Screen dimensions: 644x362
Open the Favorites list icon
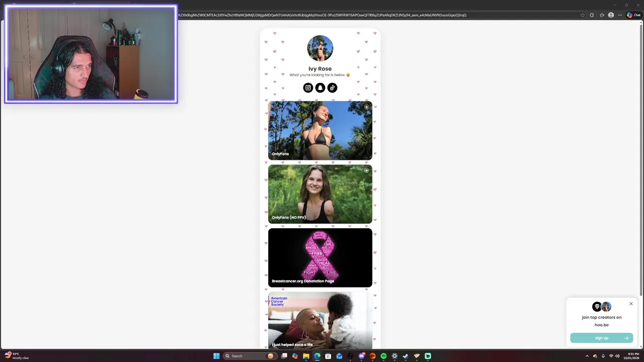[x=602, y=15]
